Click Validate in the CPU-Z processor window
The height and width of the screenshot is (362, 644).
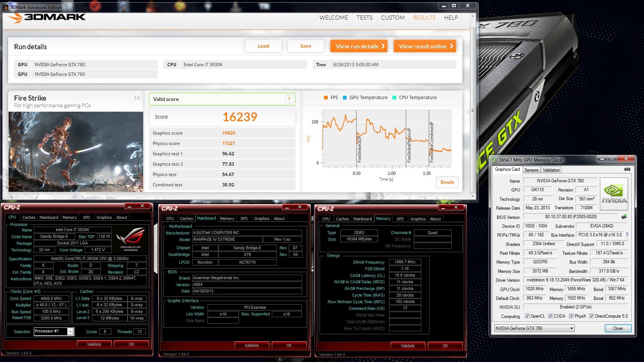point(94,344)
